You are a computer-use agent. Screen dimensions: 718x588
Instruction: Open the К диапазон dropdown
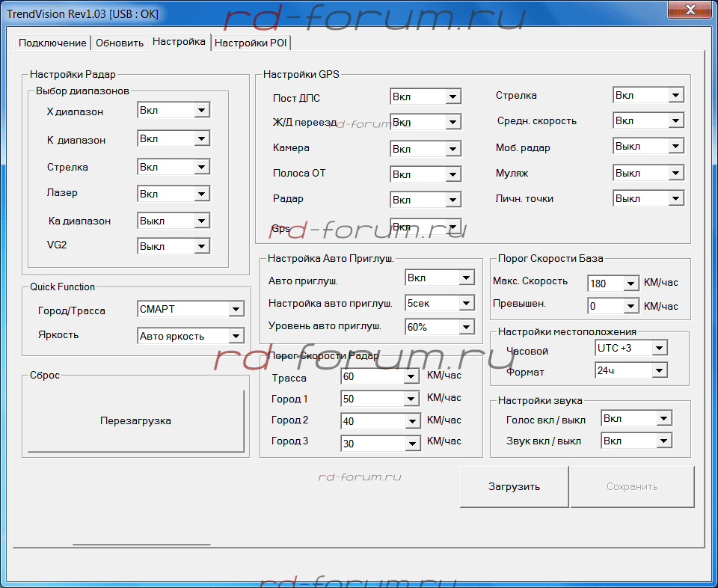[174, 138]
